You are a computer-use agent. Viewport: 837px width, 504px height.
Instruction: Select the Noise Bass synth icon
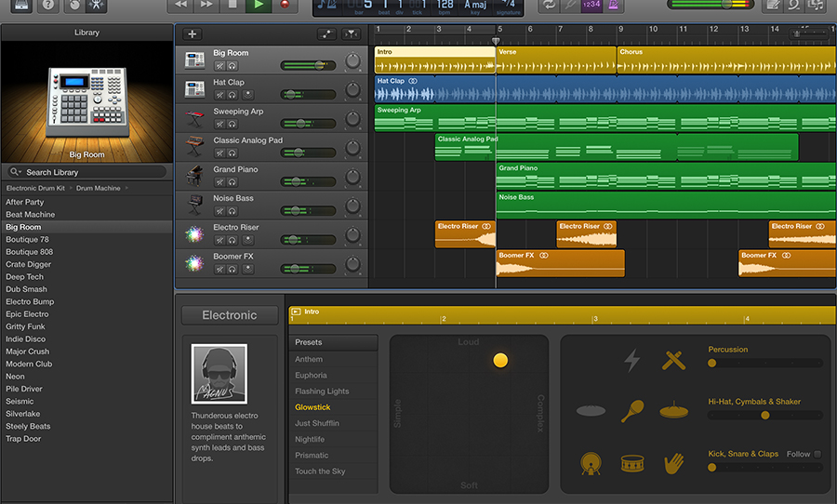click(x=194, y=205)
